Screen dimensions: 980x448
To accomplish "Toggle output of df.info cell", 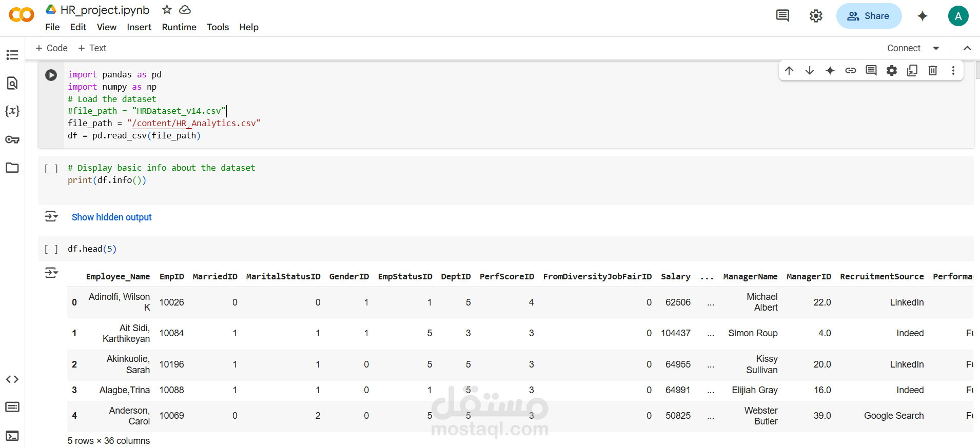I will tap(51, 216).
